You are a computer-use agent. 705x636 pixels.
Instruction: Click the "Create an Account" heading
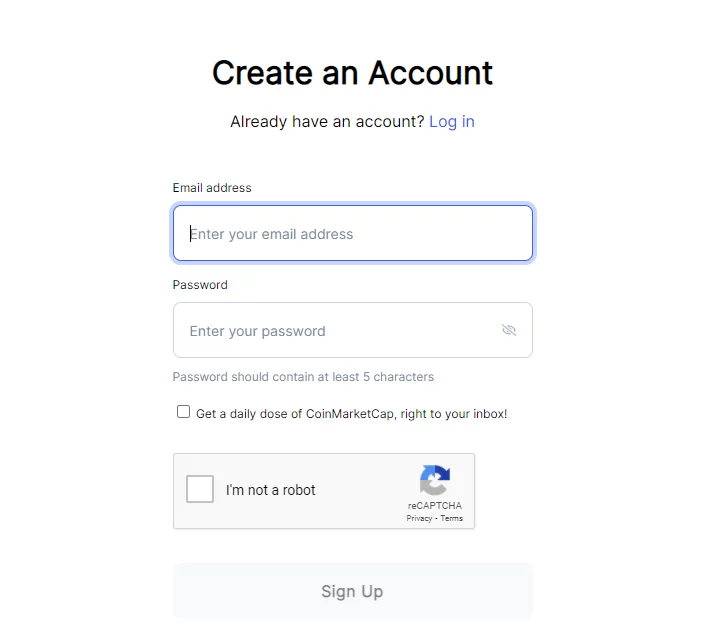pos(352,73)
